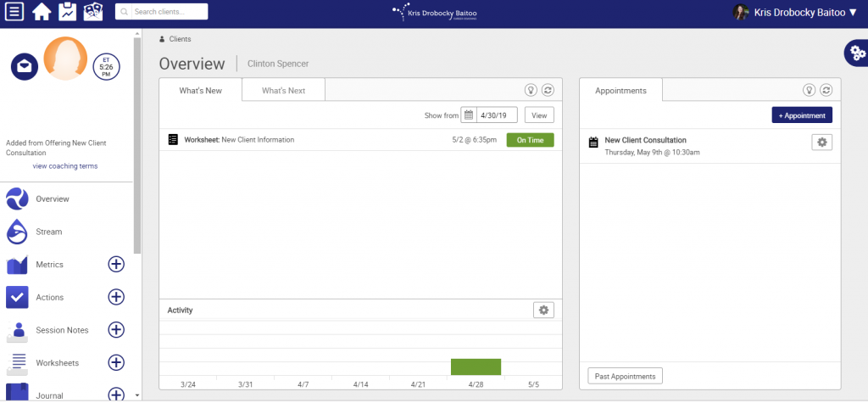Click the ET 5:26 PM clock badge
Image resolution: width=868 pixels, height=403 pixels.
point(106,67)
